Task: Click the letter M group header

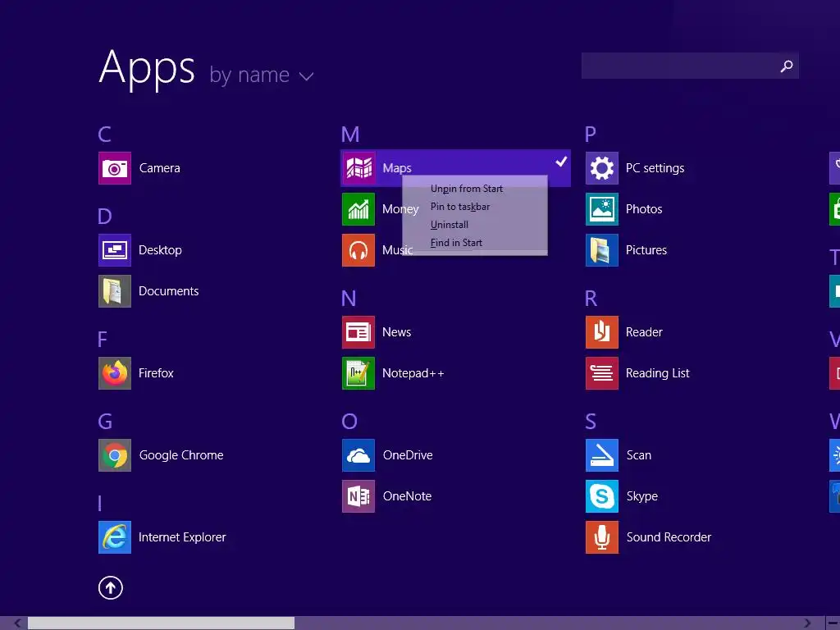Action: (x=350, y=135)
